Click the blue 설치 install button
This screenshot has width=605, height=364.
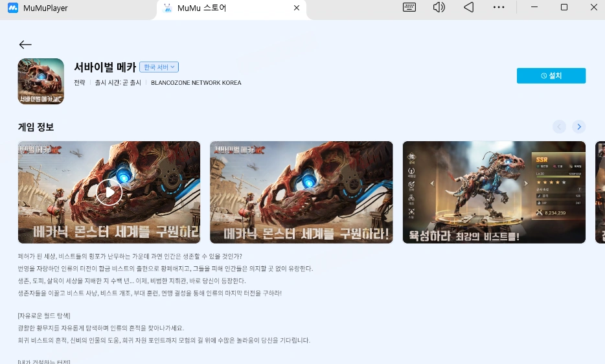[551, 76]
